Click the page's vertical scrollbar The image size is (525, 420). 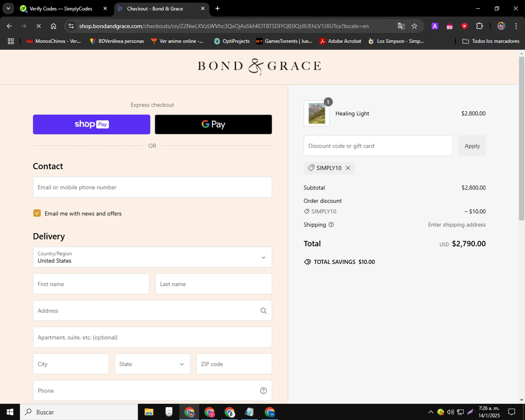coord(521,139)
